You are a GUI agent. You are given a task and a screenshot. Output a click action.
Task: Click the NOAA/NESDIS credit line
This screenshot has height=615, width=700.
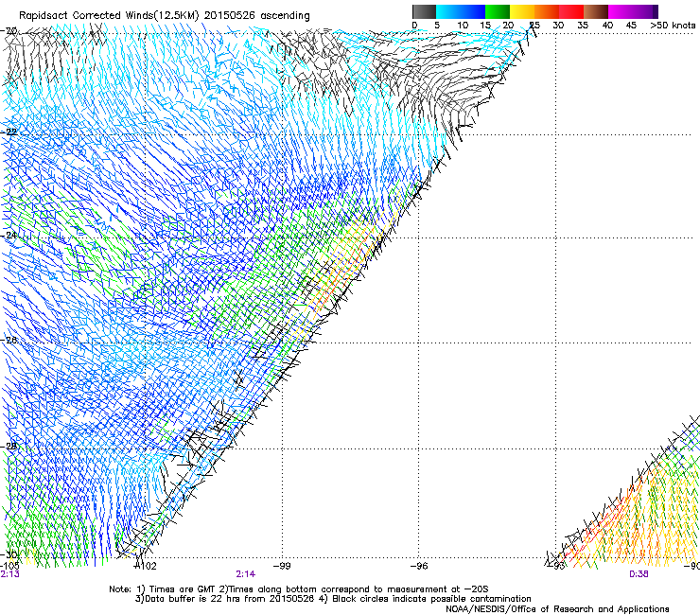557,609
